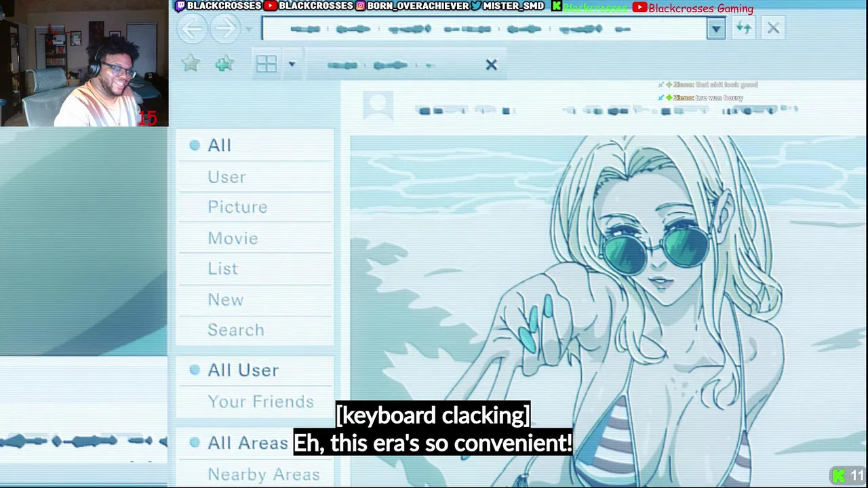
Task: Select Nearby Areas filter
Action: tap(263, 474)
